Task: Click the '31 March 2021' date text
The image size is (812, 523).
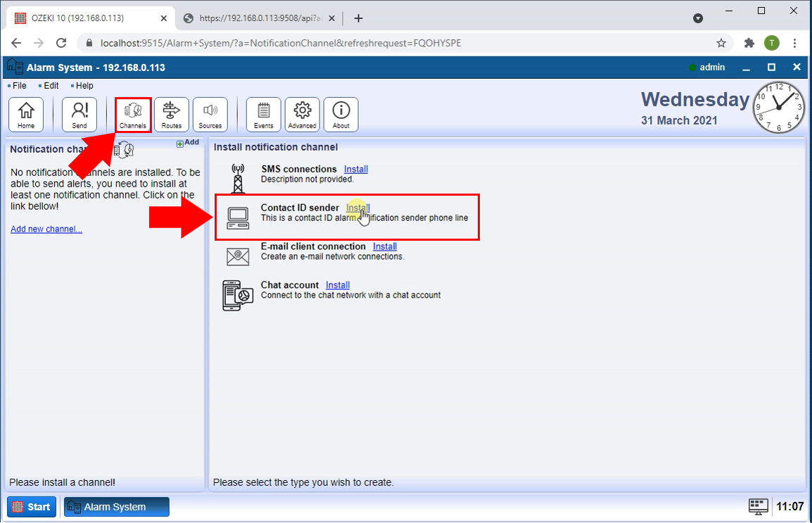Action: 679,120
